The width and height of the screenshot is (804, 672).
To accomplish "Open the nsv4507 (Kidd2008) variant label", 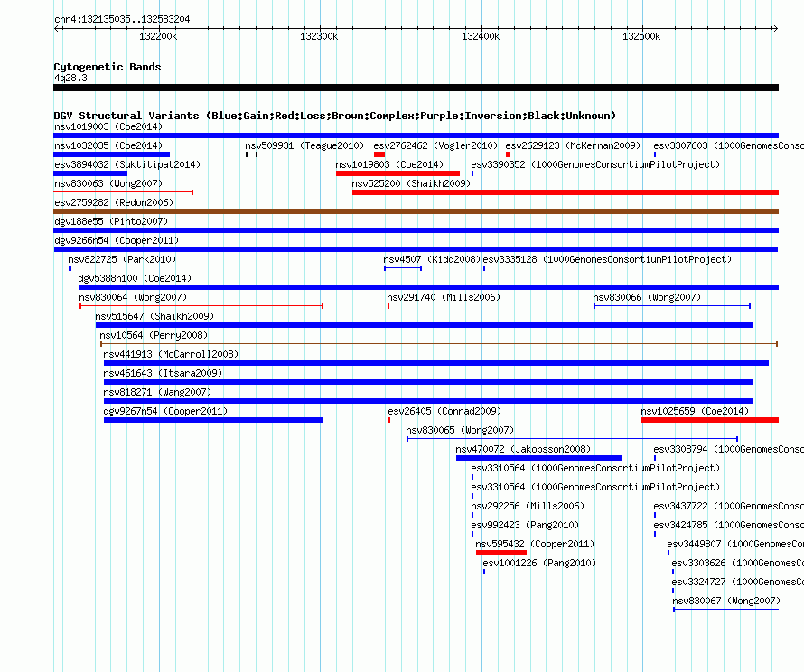I will pyautogui.click(x=432, y=259).
